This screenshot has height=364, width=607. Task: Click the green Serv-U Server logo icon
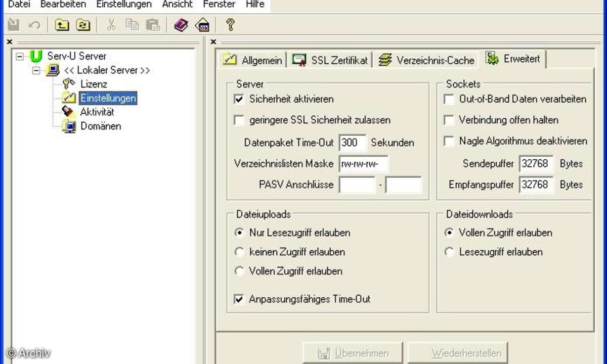[x=36, y=56]
